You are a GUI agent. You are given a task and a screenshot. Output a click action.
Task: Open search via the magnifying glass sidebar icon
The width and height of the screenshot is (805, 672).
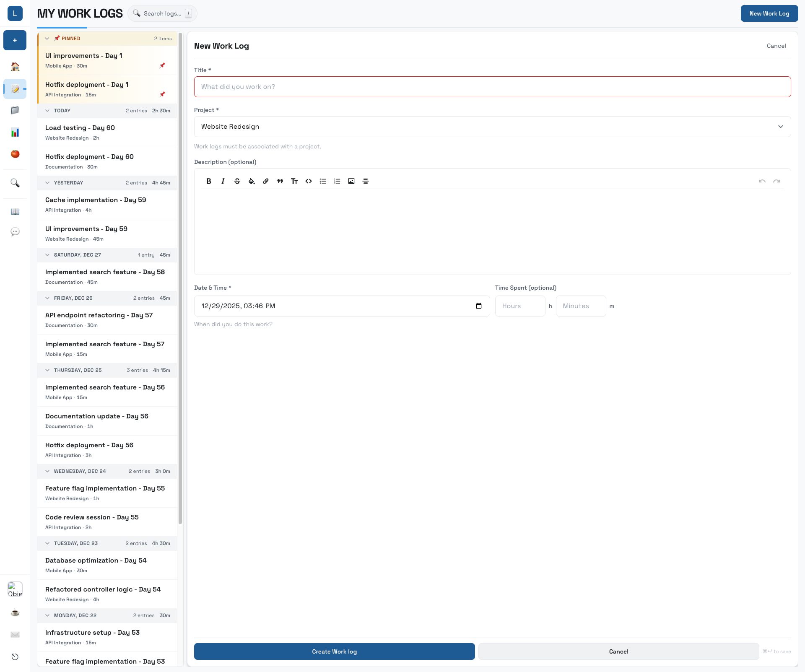[x=15, y=183]
